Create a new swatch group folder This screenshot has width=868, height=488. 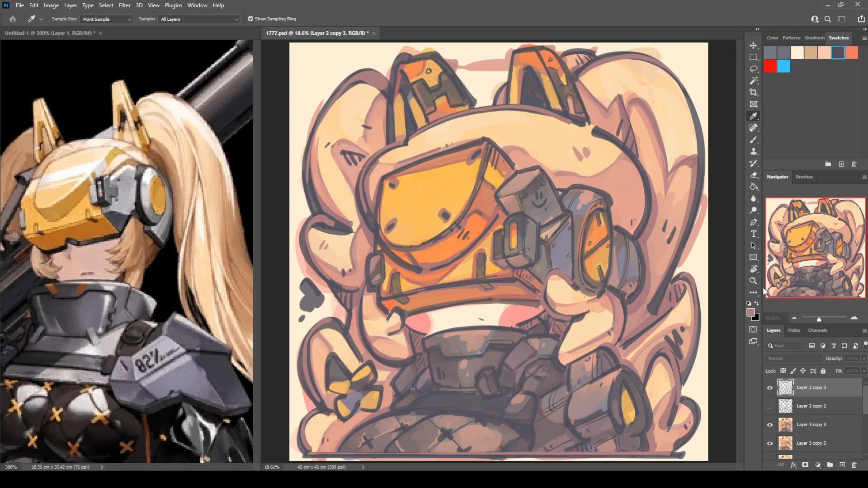click(828, 164)
